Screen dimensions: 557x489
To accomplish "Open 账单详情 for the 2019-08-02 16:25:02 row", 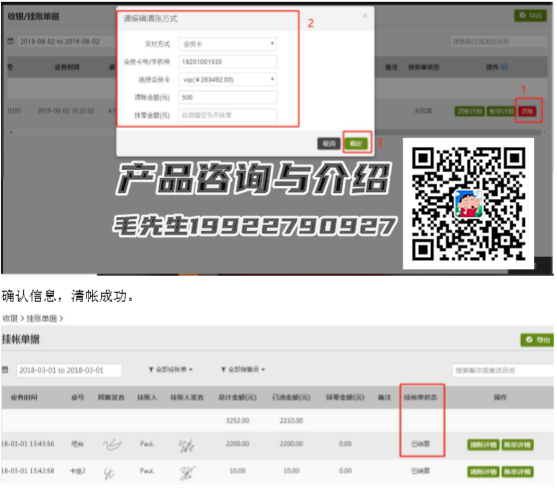I will tap(502, 111).
